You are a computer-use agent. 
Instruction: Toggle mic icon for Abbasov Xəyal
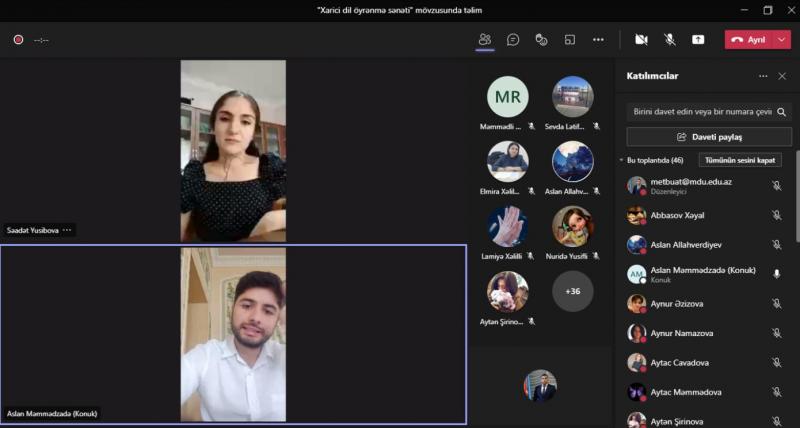point(777,215)
